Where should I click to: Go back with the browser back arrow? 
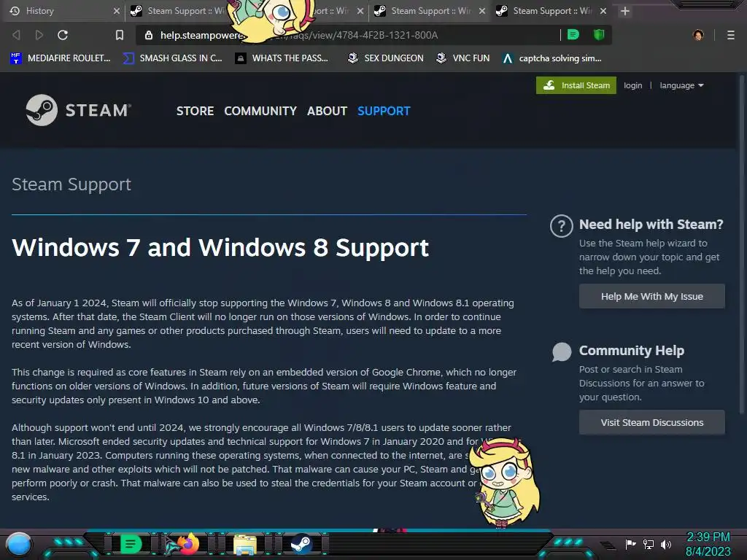click(16, 35)
